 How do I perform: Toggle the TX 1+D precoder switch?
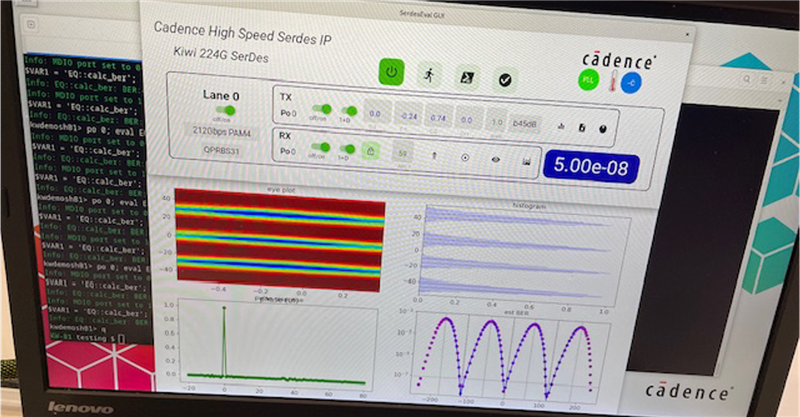click(350, 110)
